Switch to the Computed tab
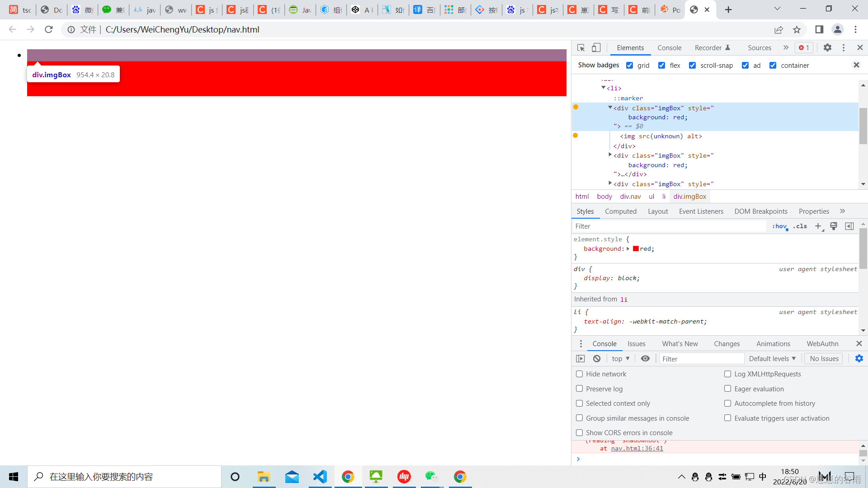868x488 pixels. click(620, 211)
